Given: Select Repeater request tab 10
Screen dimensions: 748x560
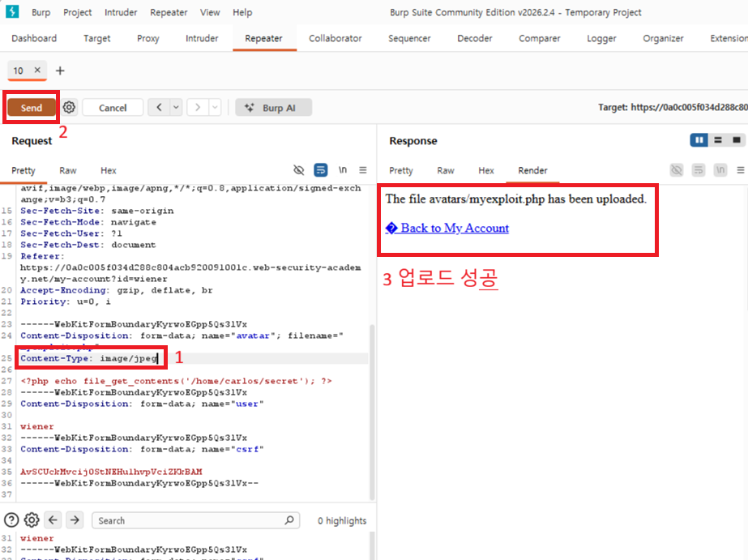Looking at the screenshot, I should pyautogui.click(x=19, y=71).
